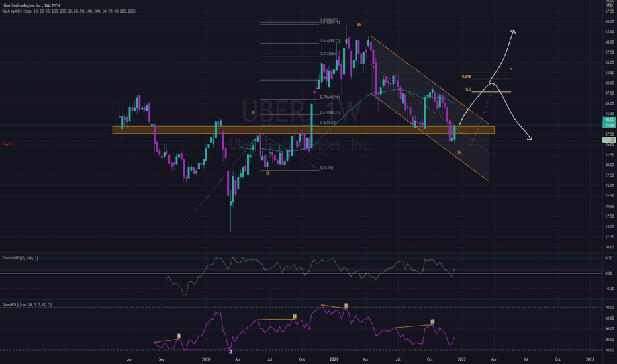617x364 pixels.
Task: Click the Uber Technologies, Inc. symbol title
Action: (x=31, y=5)
